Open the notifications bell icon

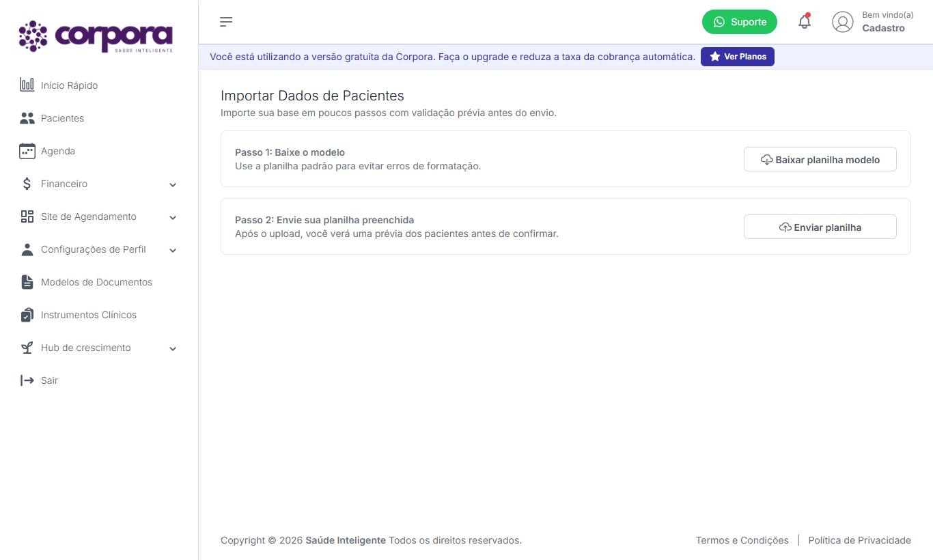(x=805, y=22)
